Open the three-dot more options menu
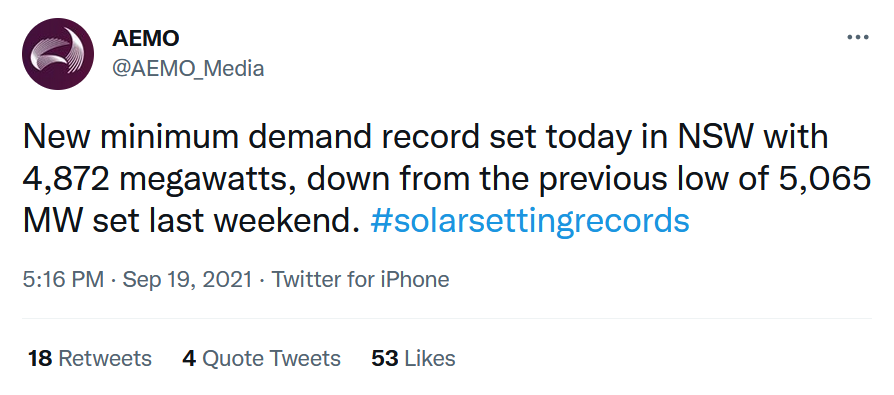Screen dimensions: 894x395 [858, 38]
